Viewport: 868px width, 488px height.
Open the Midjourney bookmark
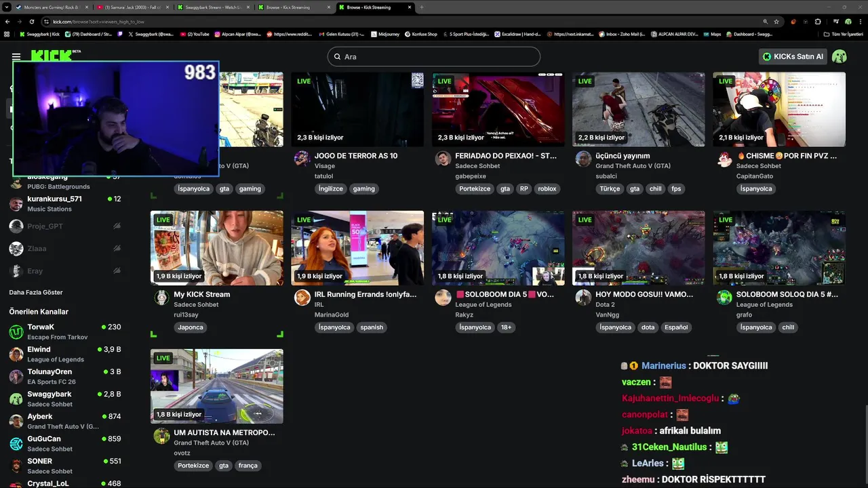(x=386, y=34)
